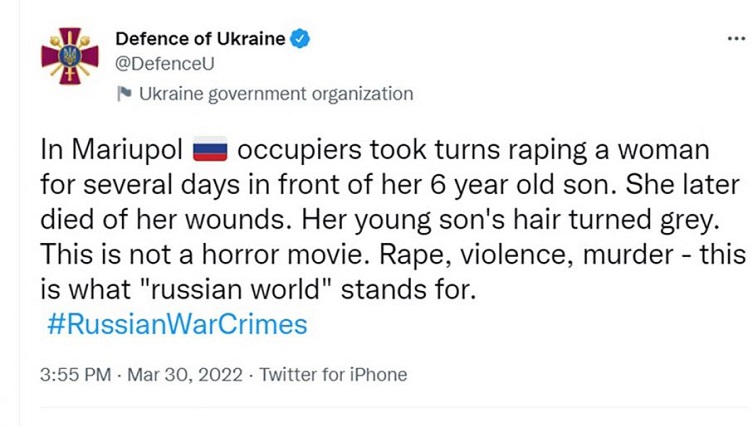This screenshot has height=427, width=753.
Task: Click the gray government flag icon
Action: click(x=124, y=94)
